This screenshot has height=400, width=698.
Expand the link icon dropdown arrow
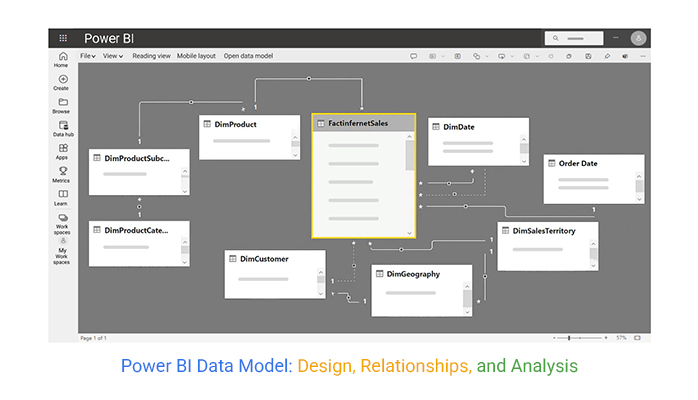click(x=487, y=56)
